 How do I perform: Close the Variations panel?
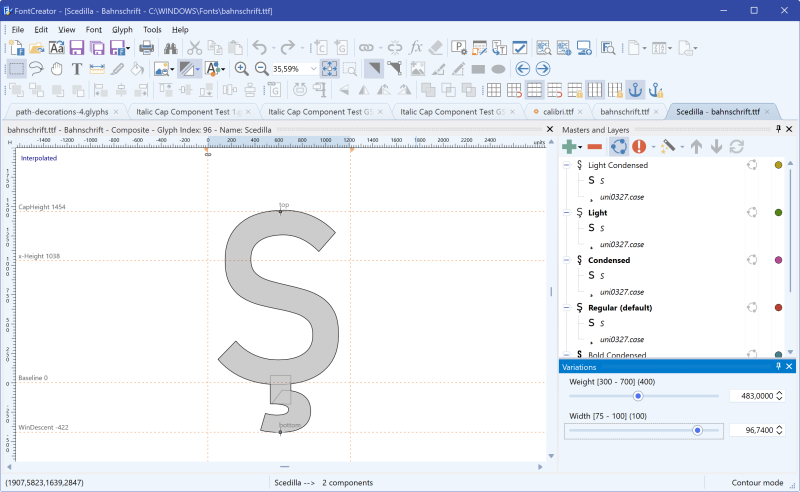(x=789, y=366)
